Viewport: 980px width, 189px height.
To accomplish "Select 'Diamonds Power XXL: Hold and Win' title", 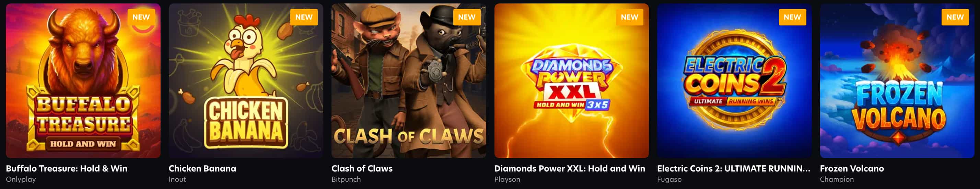I will (570, 168).
